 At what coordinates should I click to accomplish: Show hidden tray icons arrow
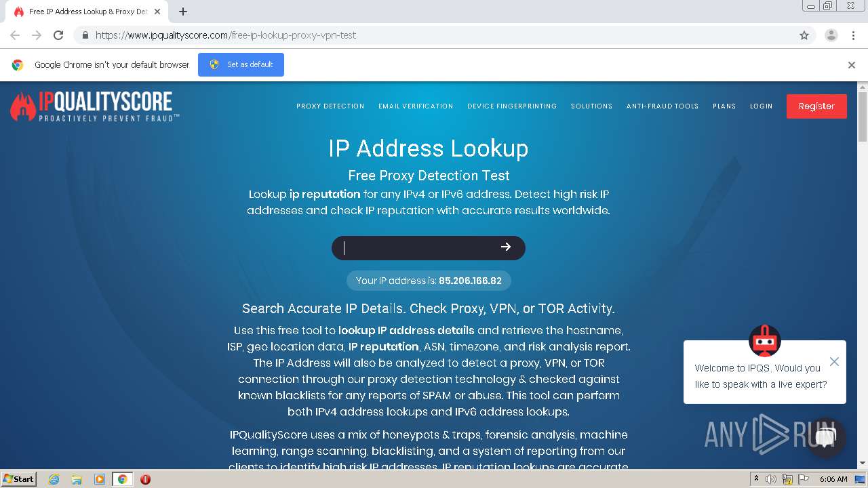pos(756,479)
